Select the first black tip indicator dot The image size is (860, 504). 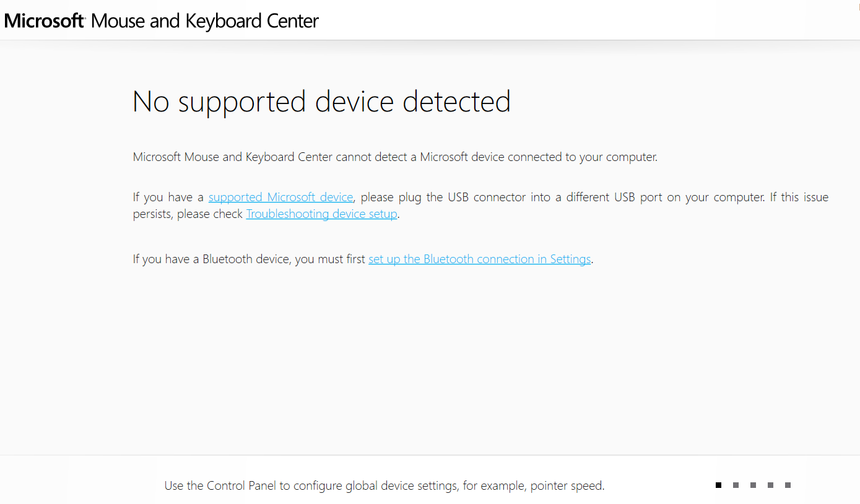click(x=718, y=485)
